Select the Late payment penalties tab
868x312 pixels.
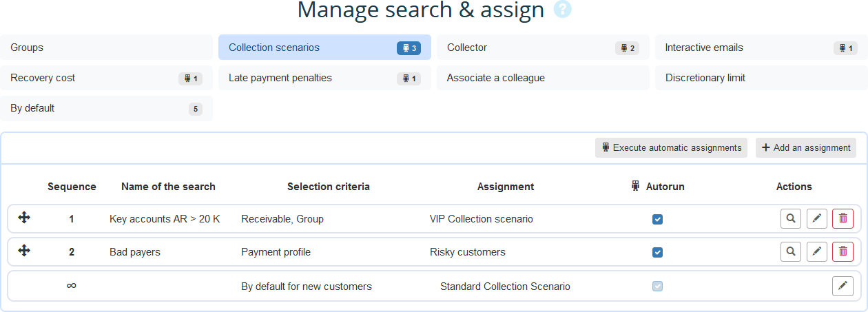pos(324,78)
